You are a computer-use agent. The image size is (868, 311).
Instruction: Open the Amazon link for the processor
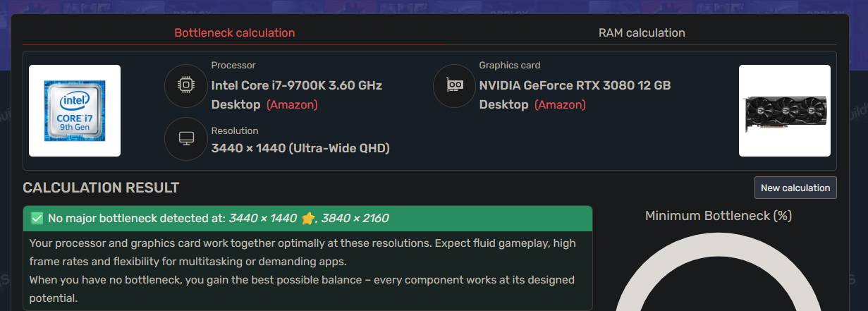point(292,105)
